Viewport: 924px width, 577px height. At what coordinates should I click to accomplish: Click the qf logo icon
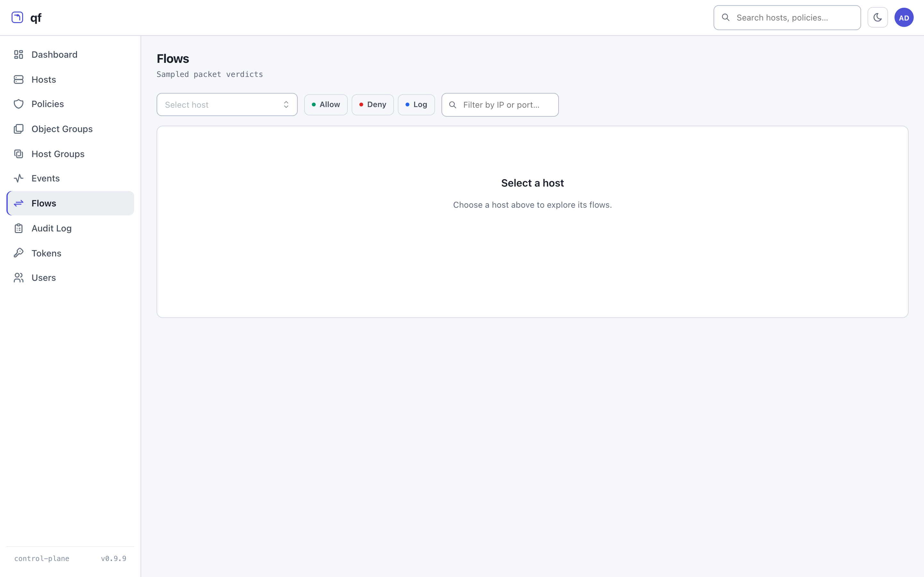[x=17, y=18]
